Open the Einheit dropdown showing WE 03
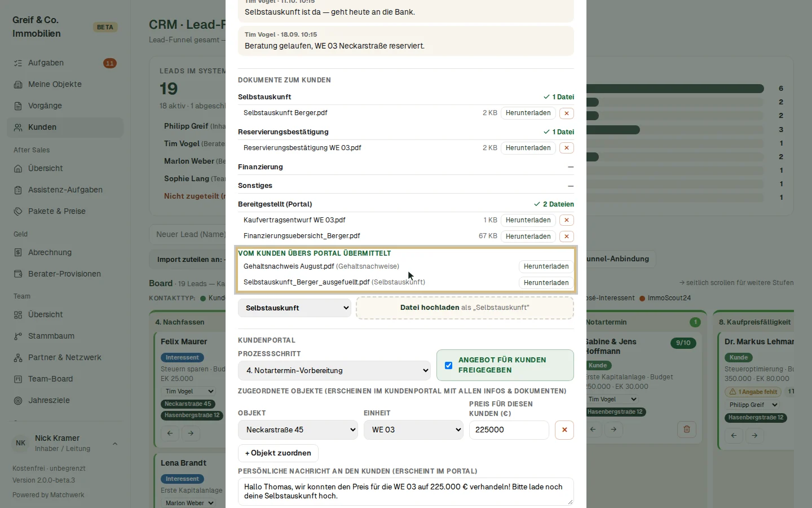Viewport: 812px width, 508px height. (x=414, y=430)
